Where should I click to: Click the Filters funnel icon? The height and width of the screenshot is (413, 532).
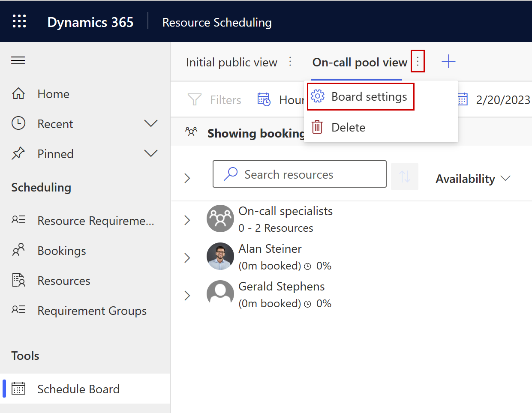coord(195,100)
